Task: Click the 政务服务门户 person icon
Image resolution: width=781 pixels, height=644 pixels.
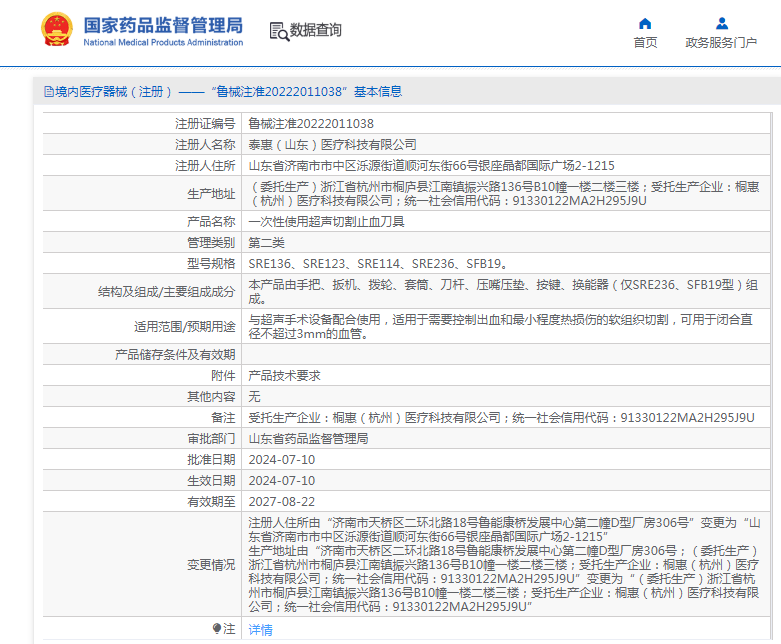Action: [722, 23]
